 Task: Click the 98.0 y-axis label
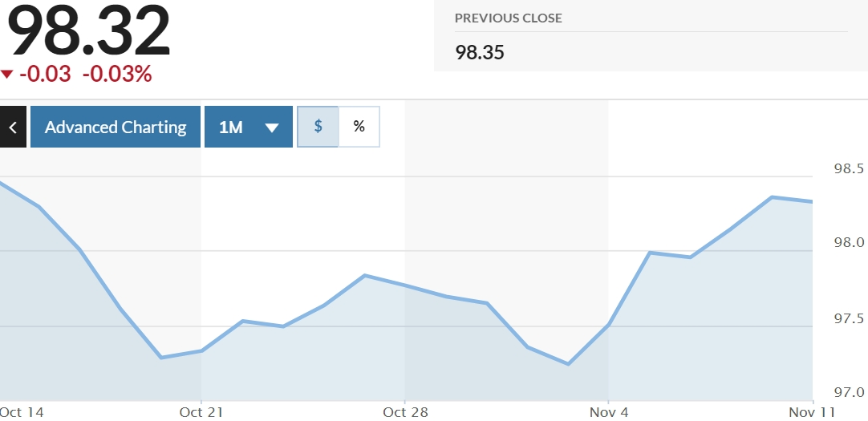tap(849, 242)
